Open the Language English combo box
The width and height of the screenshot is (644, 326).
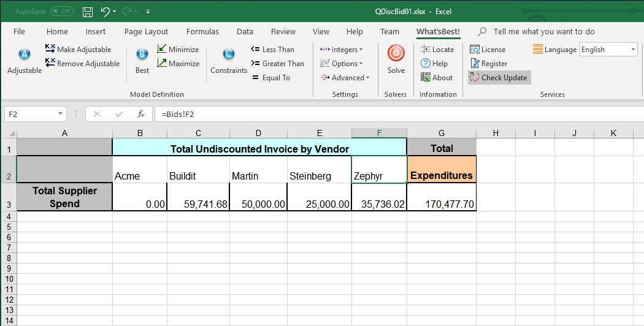pyautogui.click(x=608, y=49)
